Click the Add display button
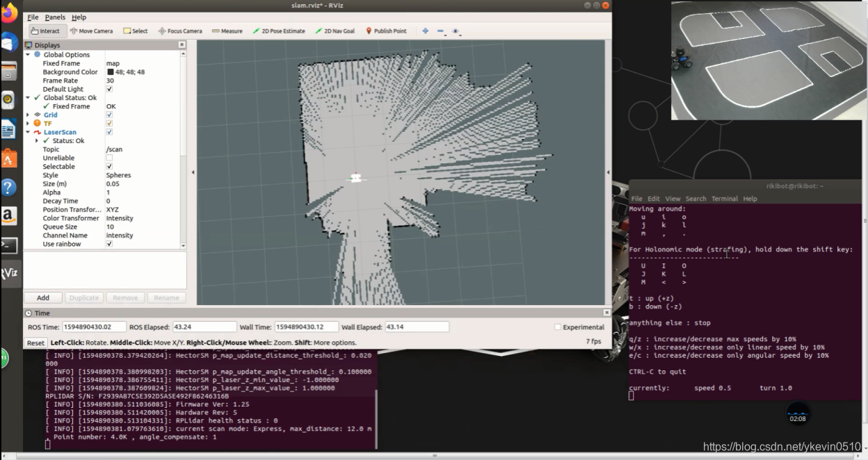This screenshot has width=868, height=460. pos(42,297)
